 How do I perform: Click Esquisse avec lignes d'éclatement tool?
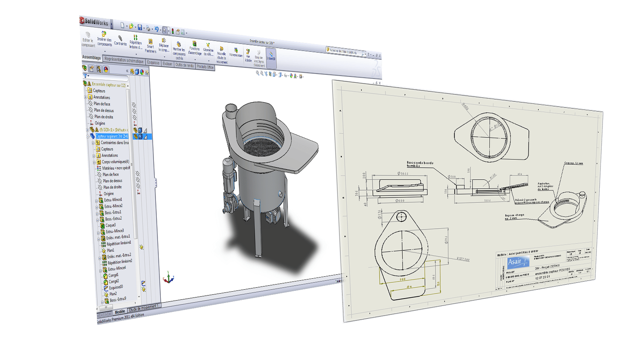pos(259,59)
